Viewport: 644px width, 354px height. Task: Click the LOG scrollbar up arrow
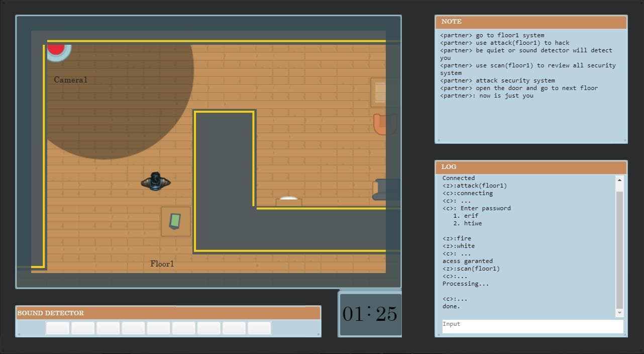[x=619, y=180]
